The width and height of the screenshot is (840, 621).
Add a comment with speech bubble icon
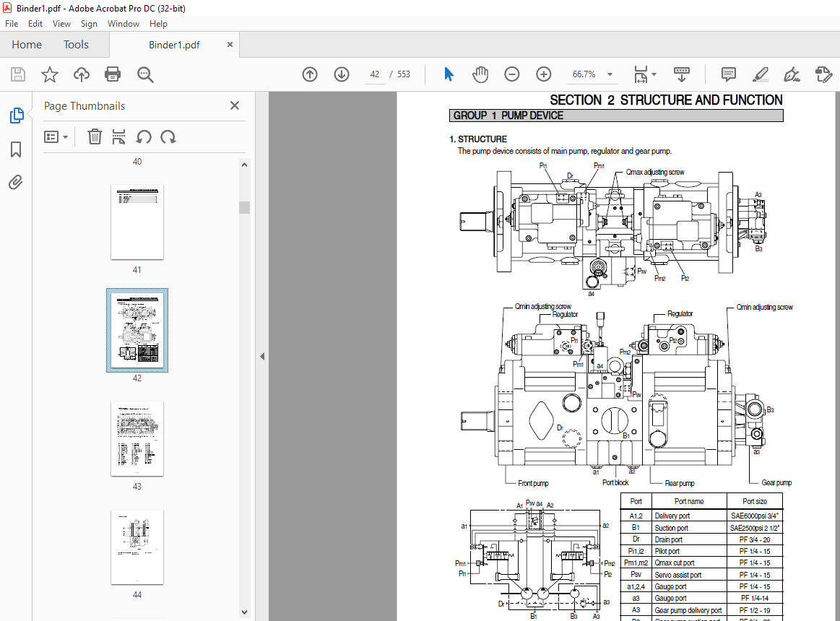pos(728,74)
